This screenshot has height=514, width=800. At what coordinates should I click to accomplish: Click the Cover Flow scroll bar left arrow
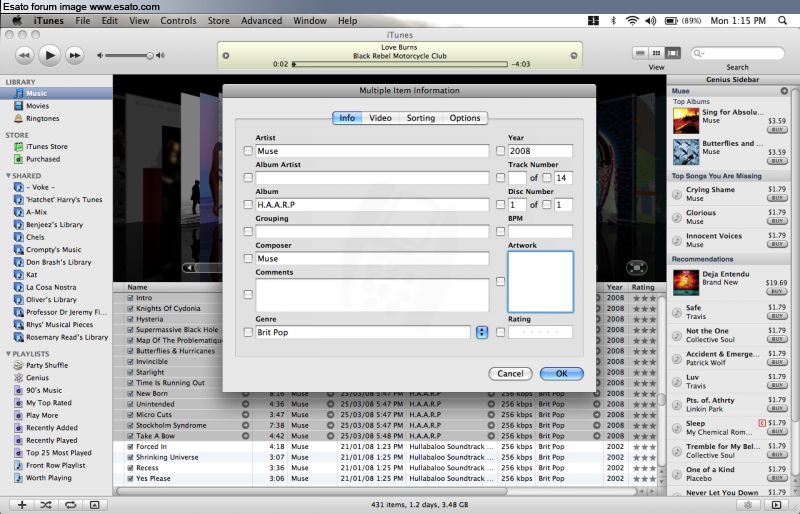coord(189,267)
